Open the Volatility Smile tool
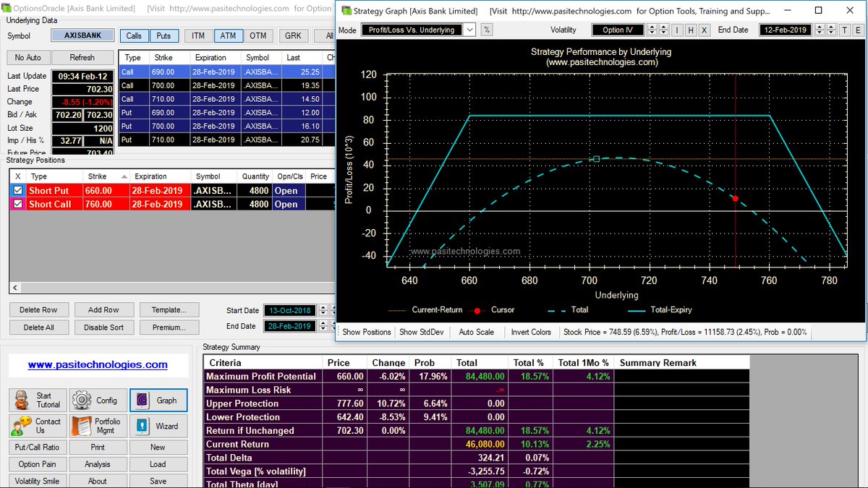The image size is (868, 488). [x=39, y=481]
